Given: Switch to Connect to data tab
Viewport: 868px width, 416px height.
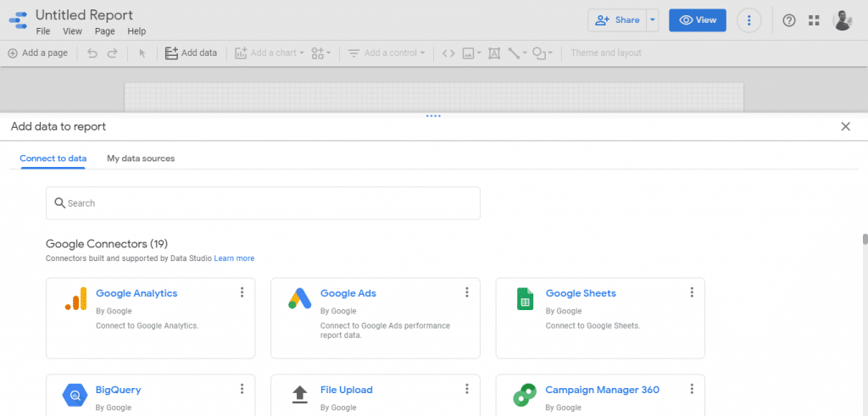Looking at the screenshot, I should tap(53, 158).
